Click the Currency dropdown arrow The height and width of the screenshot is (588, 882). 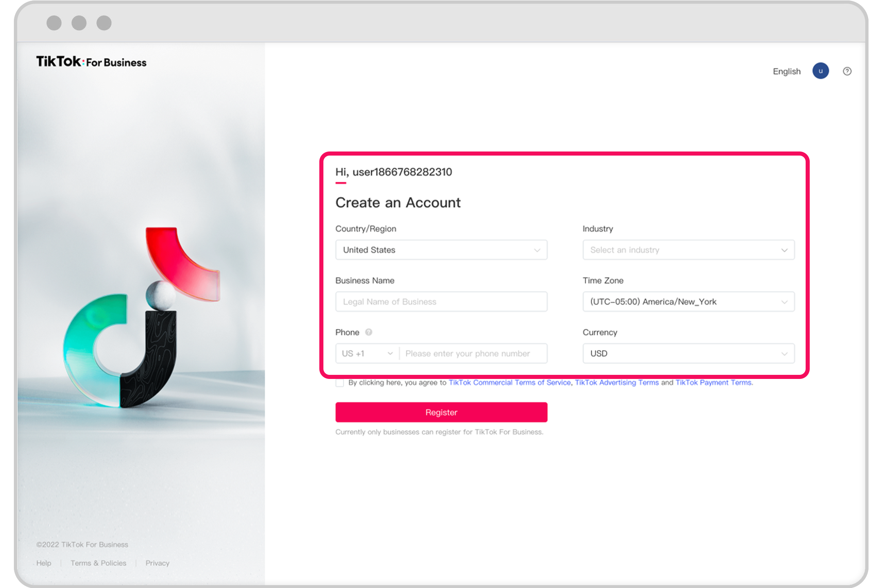[x=786, y=353]
